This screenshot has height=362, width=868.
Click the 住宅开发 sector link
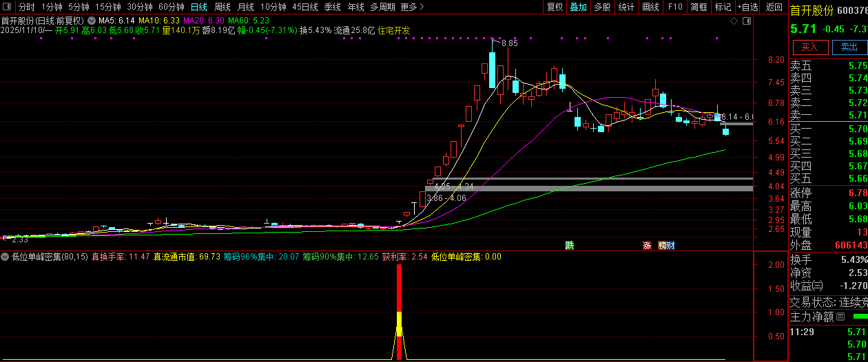coord(393,30)
